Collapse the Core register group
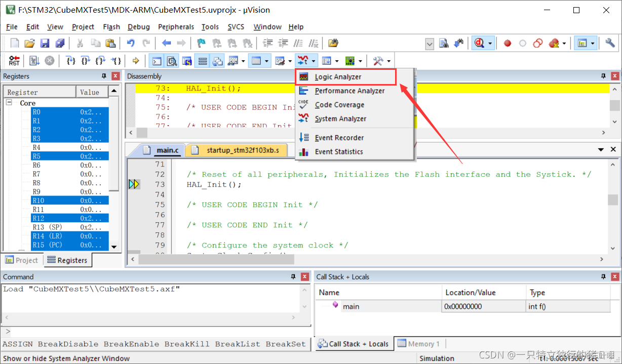The width and height of the screenshot is (622, 364). click(9, 103)
